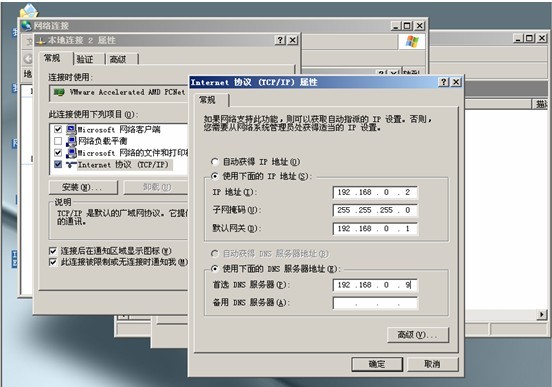552x387 pixels.
Task: Click the 默认网关 address field
Action: click(x=375, y=229)
